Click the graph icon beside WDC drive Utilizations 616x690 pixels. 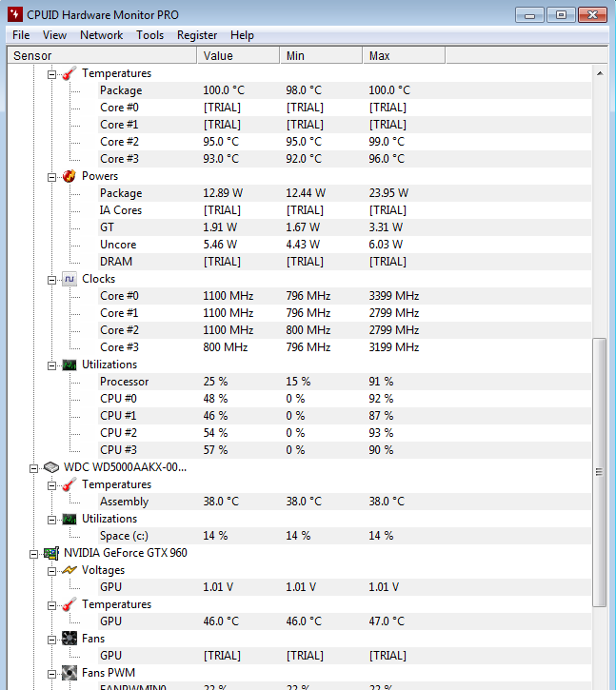[70, 520]
